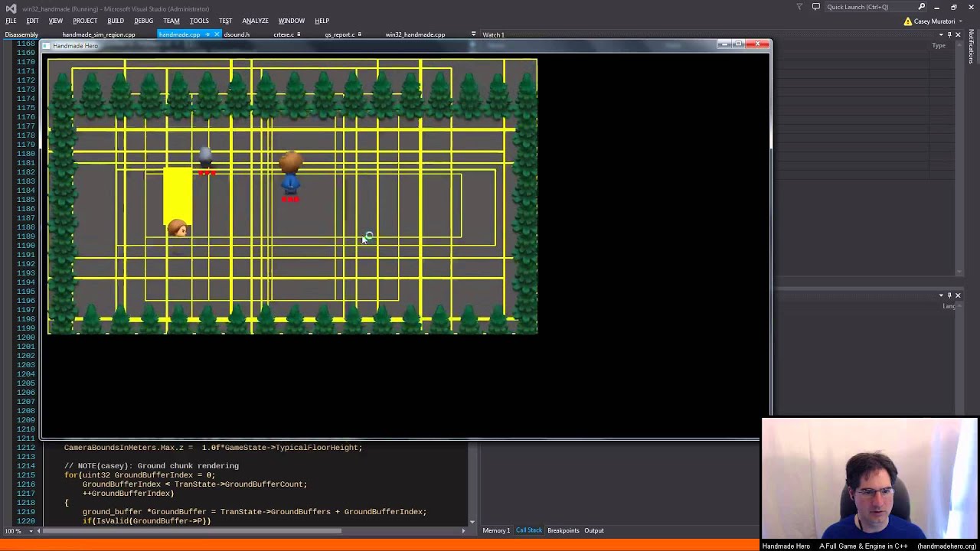The height and width of the screenshot is (551, 980).
Task: Switch to the Output tab
Action: 594,530
